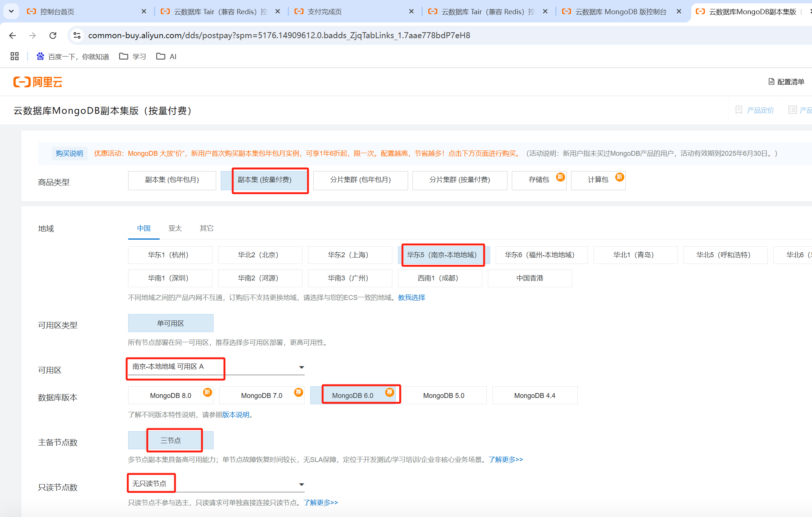
Task: Open the 版本说明 link
Action: coord(236,415)
